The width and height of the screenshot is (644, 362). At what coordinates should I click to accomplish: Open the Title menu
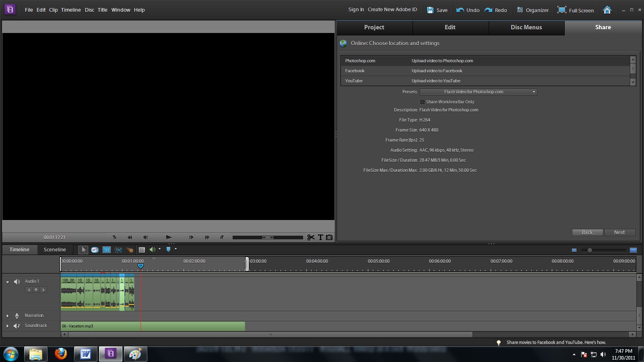pyautogui.click(x=103, y=10)
